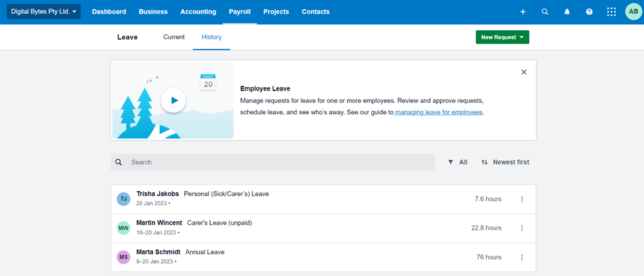
Task: Open the Business menu
Action: tap(153, 12)
